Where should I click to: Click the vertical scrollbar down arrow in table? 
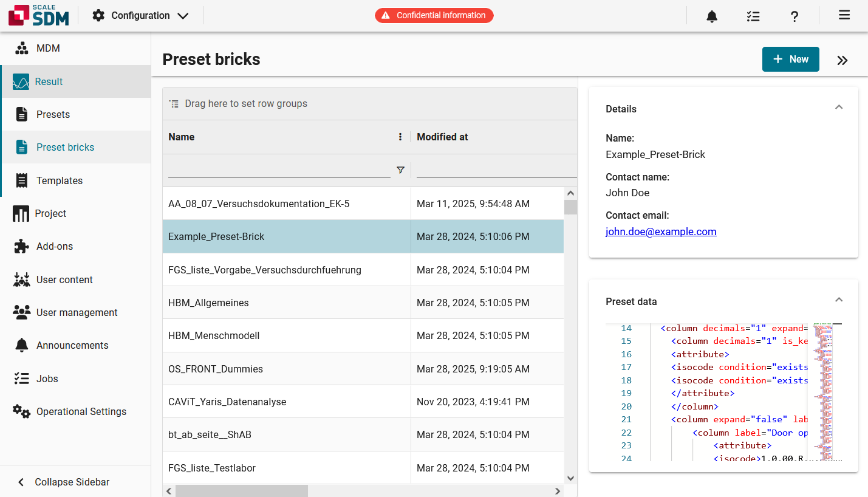[570, 478]
